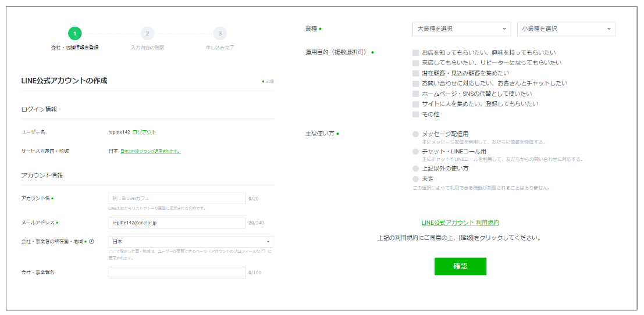
Task: Click the サービス対象国・地域 label
Action: pyautogui.click(x=45, y=151)
